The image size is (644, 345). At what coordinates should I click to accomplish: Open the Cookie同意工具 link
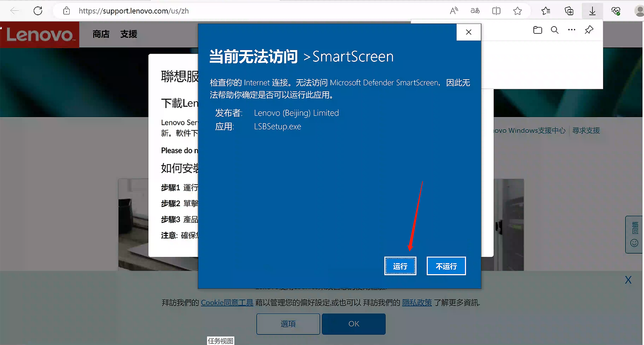pyautogui.click(x=227, y=302)
